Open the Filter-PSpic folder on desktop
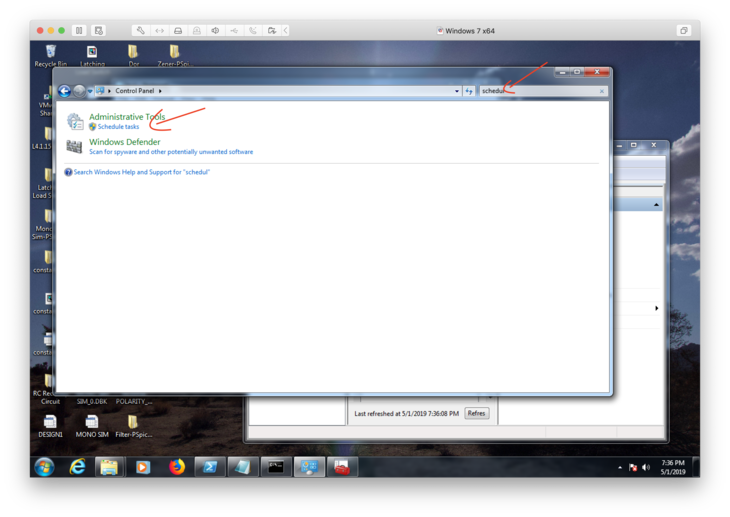 pos(133,427)
